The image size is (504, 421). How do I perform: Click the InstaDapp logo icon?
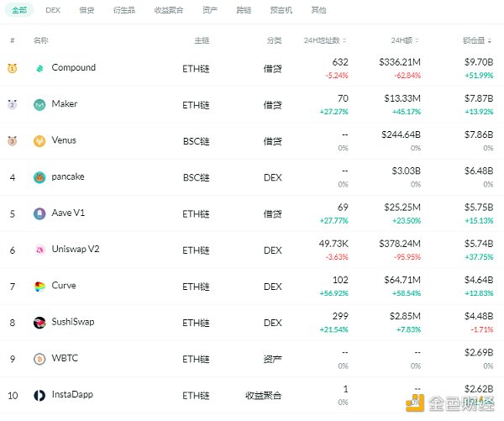point(39,395)
